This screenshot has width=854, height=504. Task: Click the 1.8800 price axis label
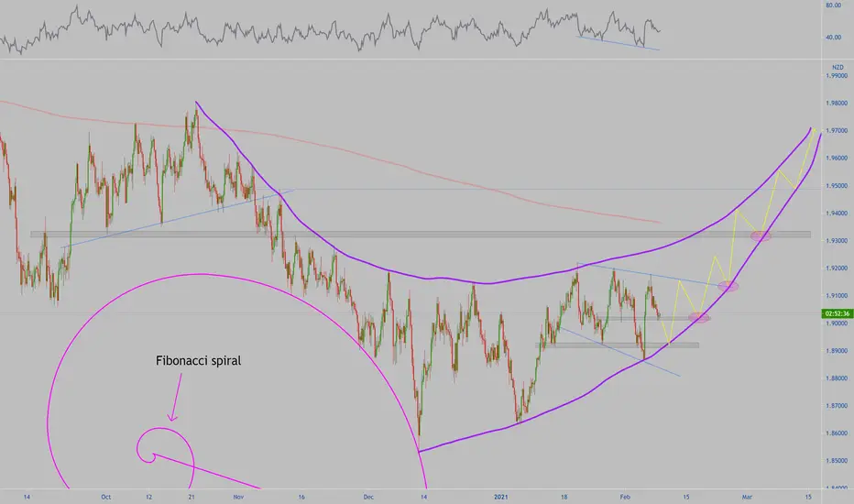pyautogui.click(x=837, y=378)
